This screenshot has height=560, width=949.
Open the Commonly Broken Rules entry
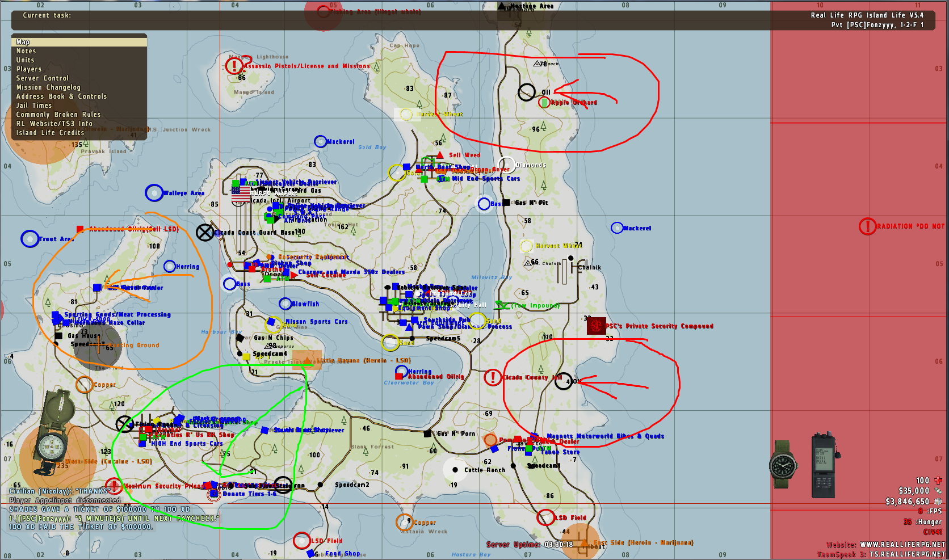tap(58, 115)
